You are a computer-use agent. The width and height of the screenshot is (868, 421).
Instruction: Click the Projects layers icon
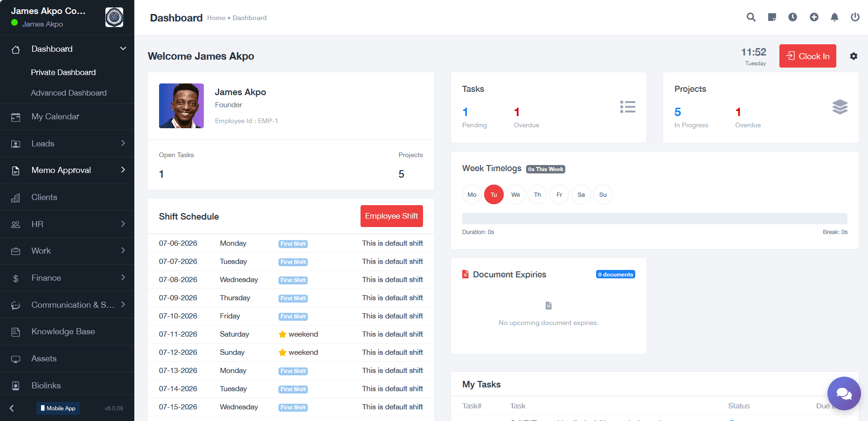click(840, 107)
